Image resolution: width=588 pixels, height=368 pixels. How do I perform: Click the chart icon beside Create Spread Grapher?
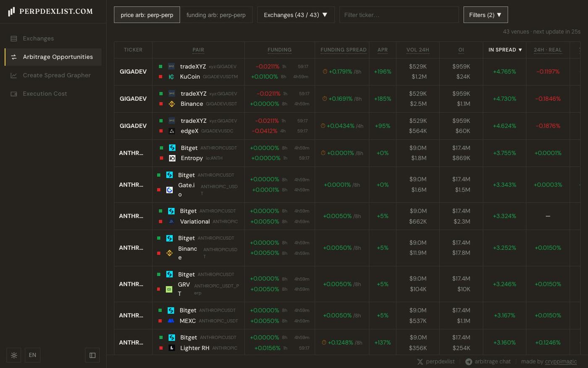[x=14, y=75]
